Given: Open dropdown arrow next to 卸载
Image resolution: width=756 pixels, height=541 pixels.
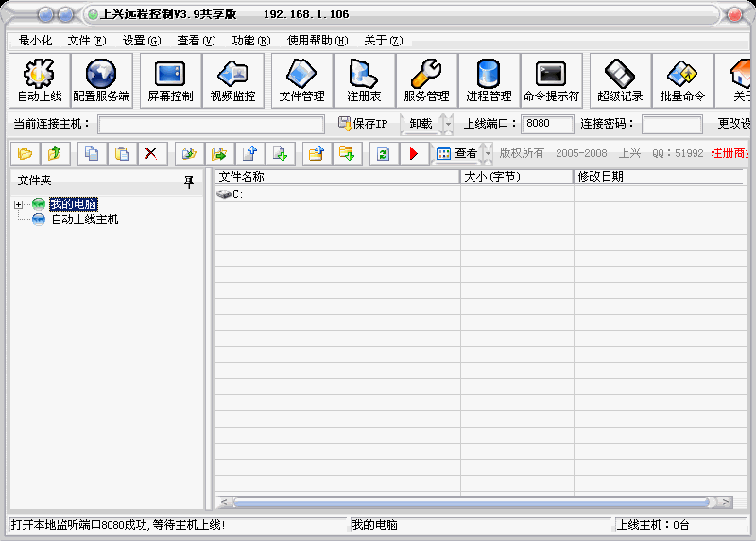Looking at the screenshot, I should click(447, 124).
